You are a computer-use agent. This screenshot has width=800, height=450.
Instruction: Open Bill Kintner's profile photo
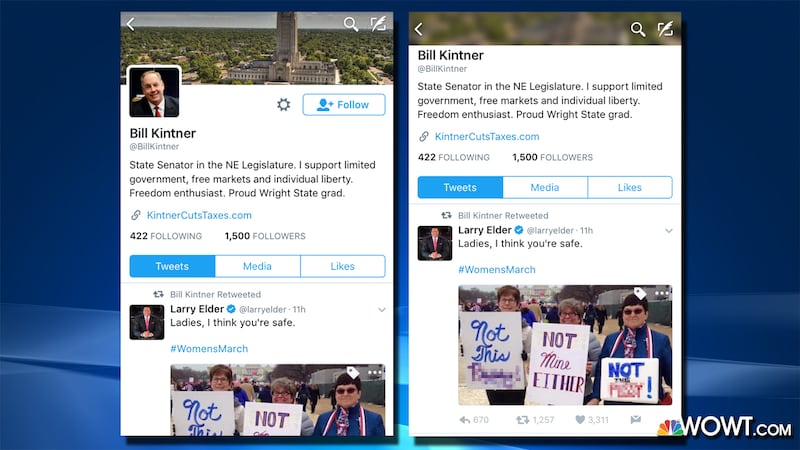(x=154, y=92)
